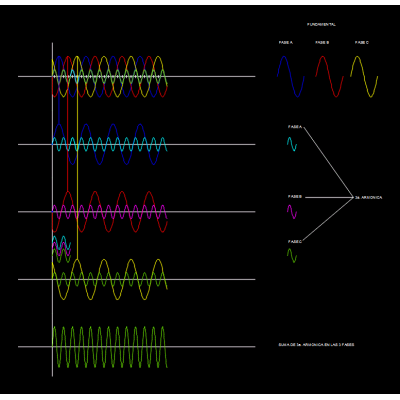Select the cyan third-harmonic wave legend symbol
The height and width of the screenshot is (400, 400).
click(292, 144)
